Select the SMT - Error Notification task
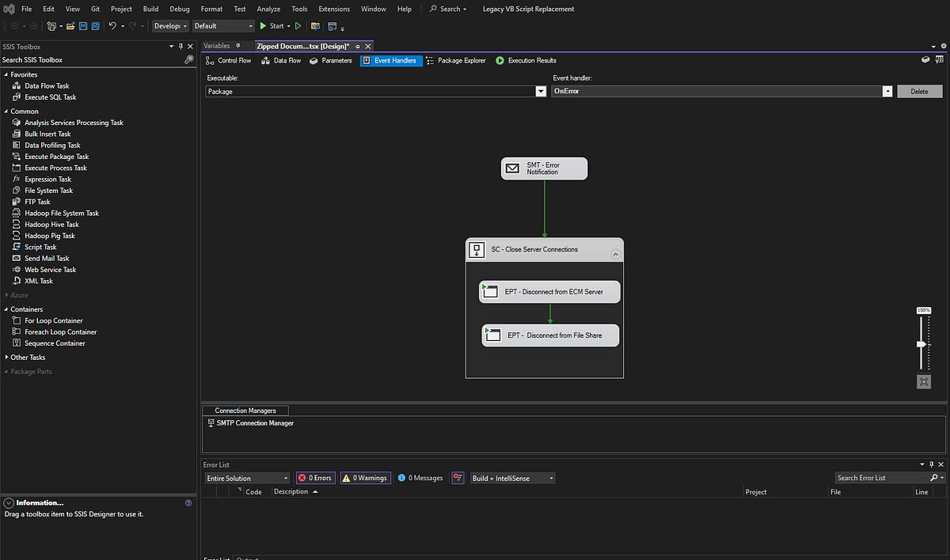This screenshot has width=950, height=560. pos(545,168)
